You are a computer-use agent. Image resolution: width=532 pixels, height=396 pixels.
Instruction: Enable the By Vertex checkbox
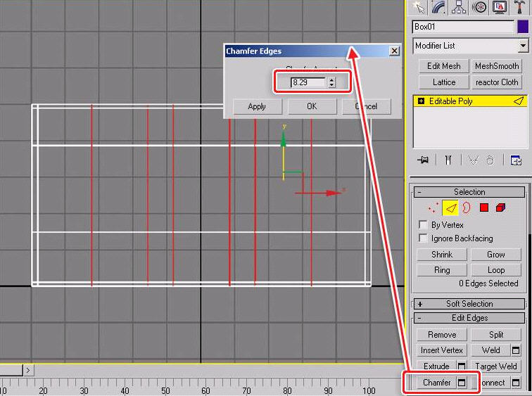(423, 225)
